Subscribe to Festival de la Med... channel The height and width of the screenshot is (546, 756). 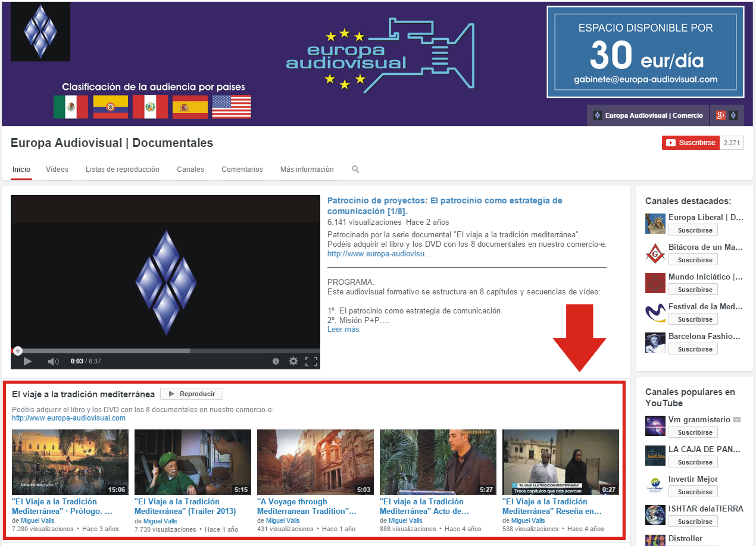tap(693, 319)
